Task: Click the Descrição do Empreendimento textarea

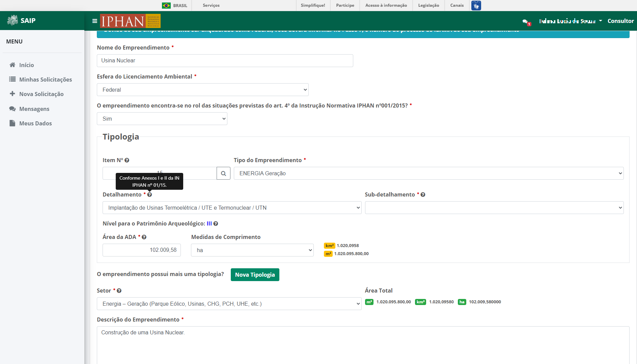Action: (363, 345)
